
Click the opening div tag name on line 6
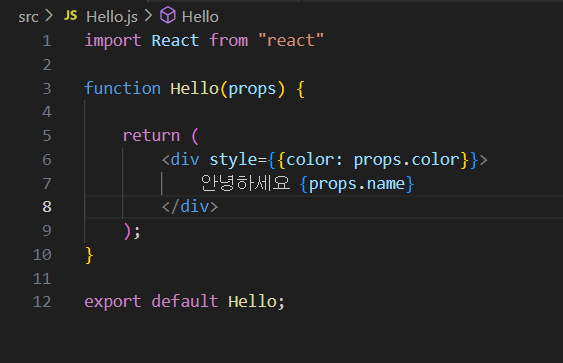tap(185, 159)
